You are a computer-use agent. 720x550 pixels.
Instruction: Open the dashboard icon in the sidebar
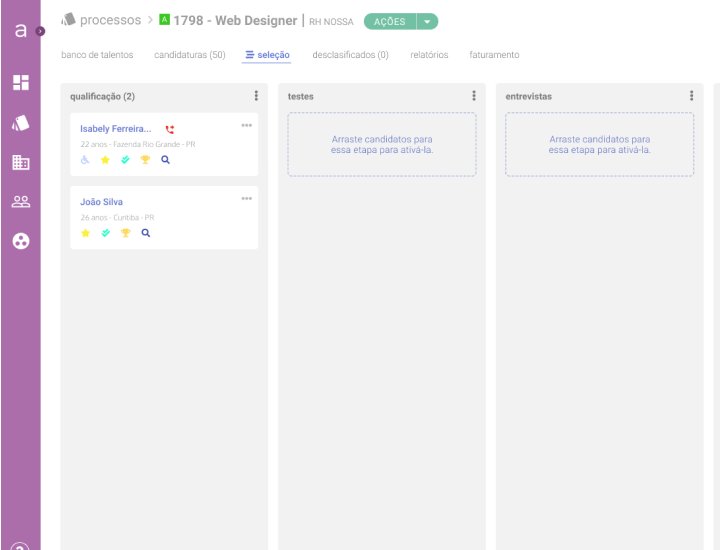click(x=21, y=83)
